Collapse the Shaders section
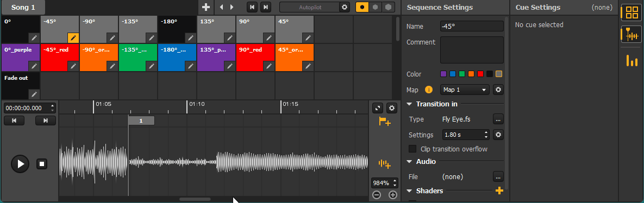Screen dimensions: 644x203 click(409, 191)
